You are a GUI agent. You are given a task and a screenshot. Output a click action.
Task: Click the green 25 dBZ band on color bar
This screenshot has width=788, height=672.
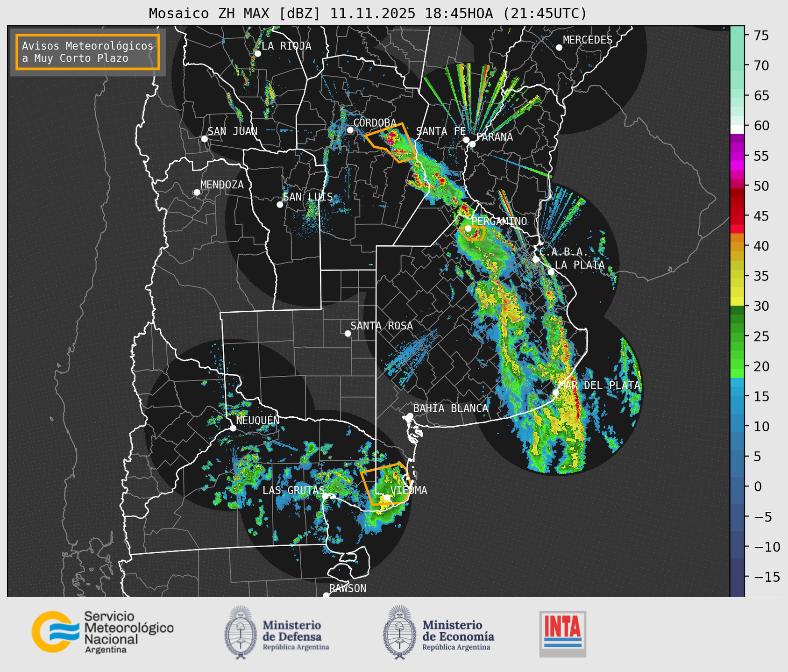click(737, 336)
